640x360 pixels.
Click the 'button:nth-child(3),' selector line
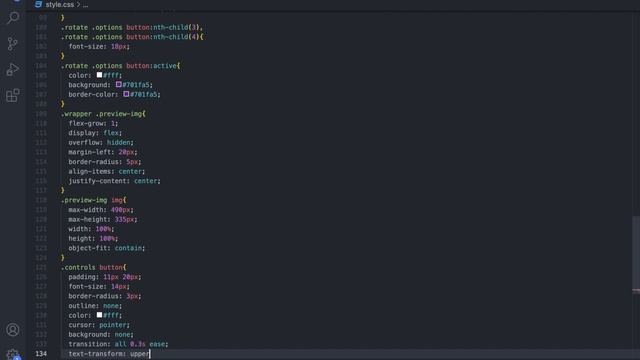(x=132, y=27)
